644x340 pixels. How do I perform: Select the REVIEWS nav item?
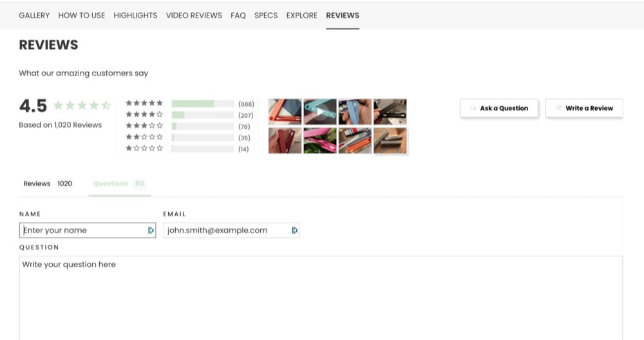tap(343, 15)
